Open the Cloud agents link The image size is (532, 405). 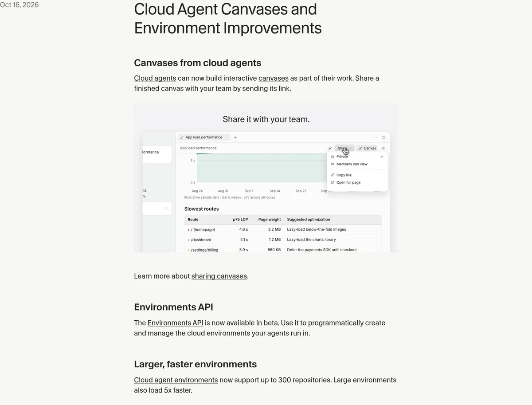[x=155, y=78]
